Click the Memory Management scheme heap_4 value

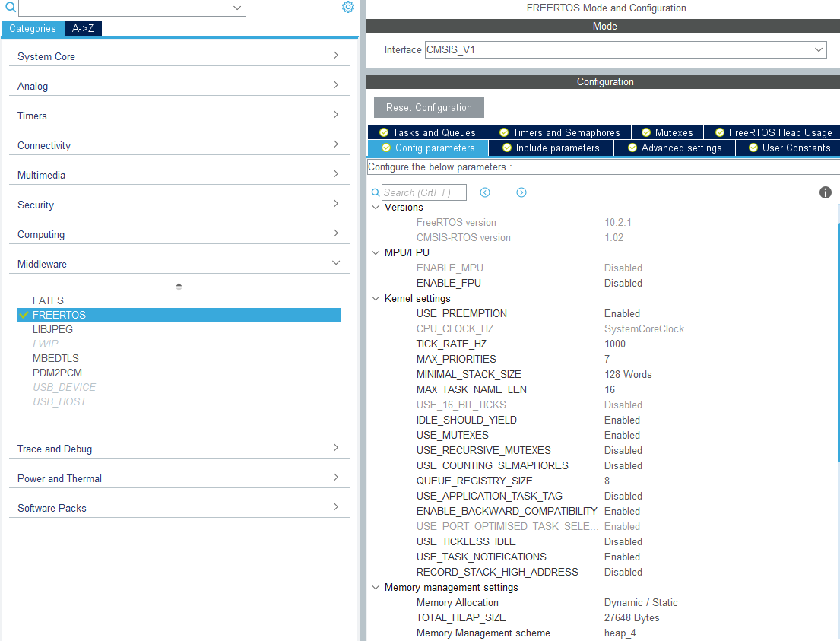click(620, 633)
